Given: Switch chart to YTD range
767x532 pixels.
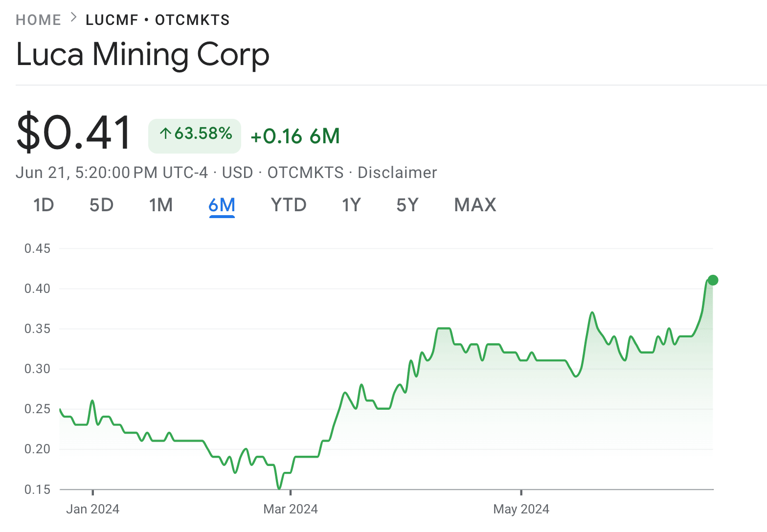Looking at the screenshot, I should (x=289, y=205).
